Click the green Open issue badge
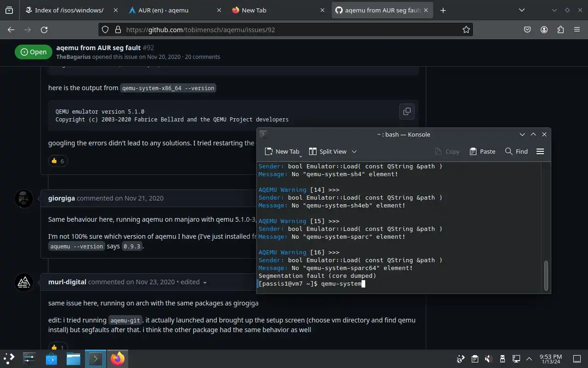Screen dimensions: 588x368 click(x=34, y=52)
